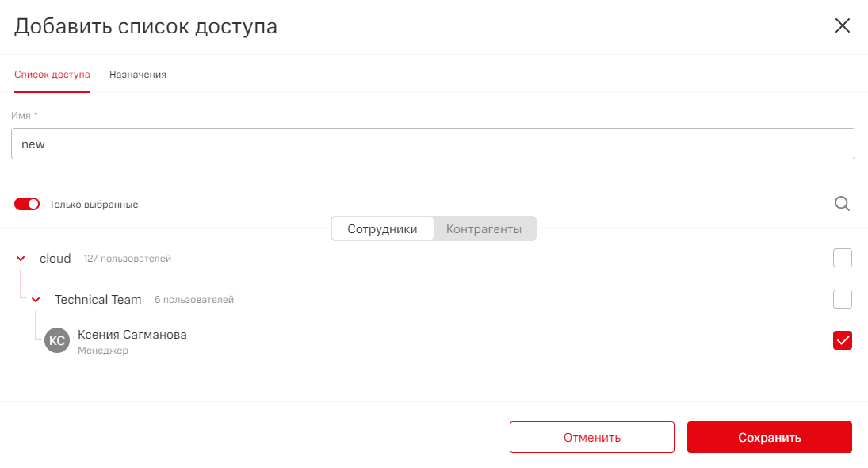868x468 pixels.
Task: Click the search magnifier icon
Action: pos(842,204)
